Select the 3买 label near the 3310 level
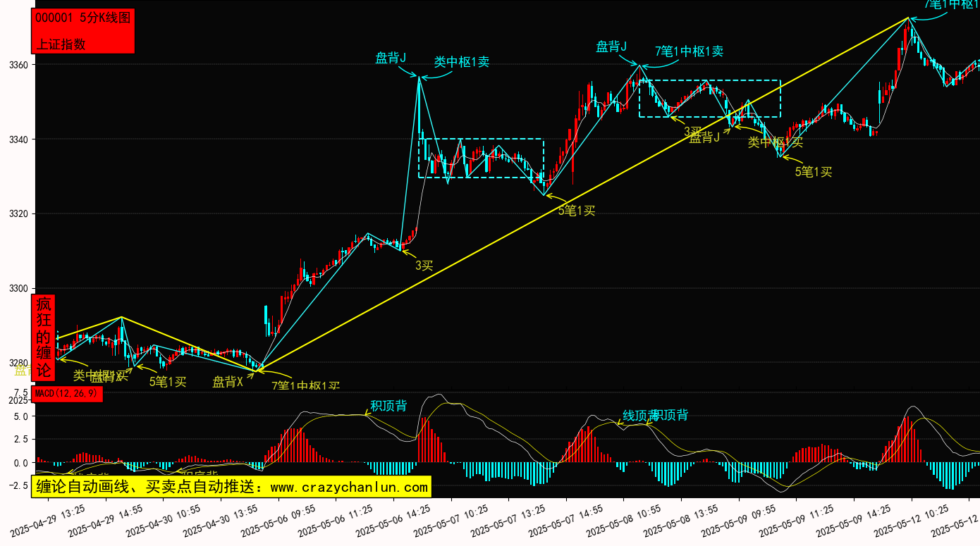980x546 pixels. coord(424,266)
